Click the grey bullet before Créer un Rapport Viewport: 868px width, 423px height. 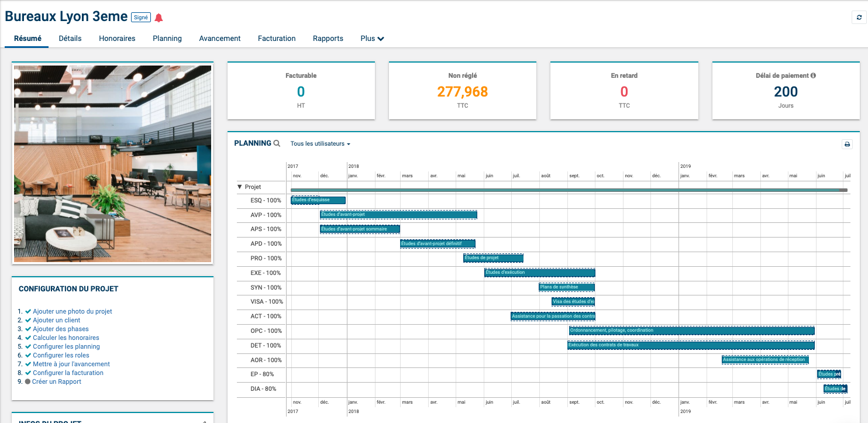pos(27,381)
